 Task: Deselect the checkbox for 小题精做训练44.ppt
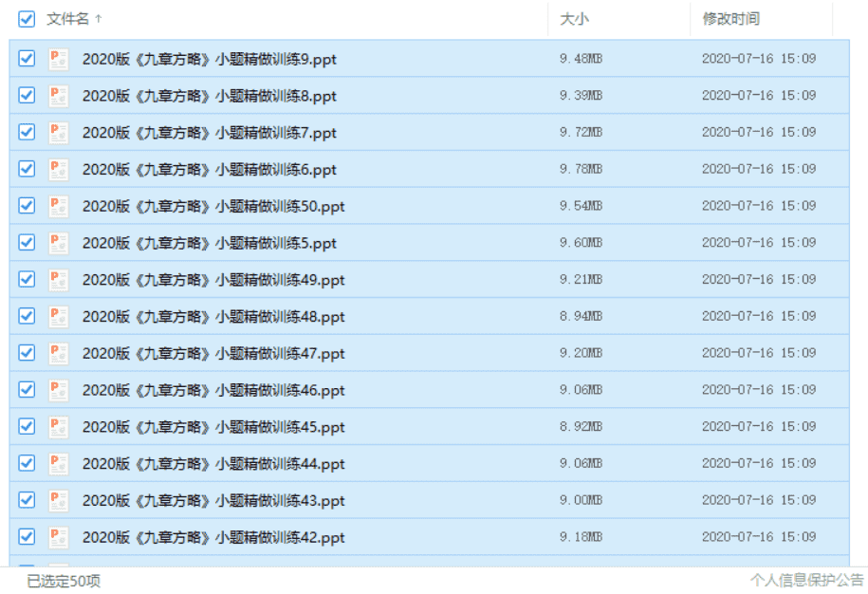click(x=26, y=463)
